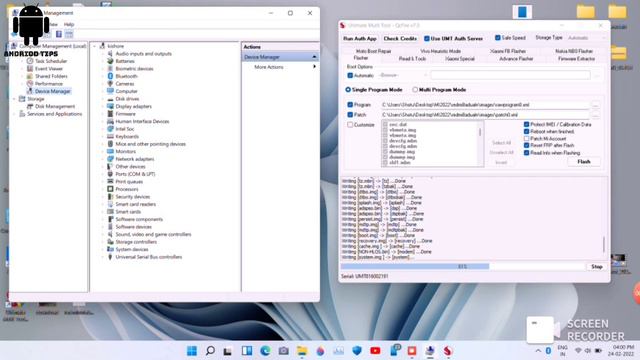The height and width of the screenshot is (360, 640).
Task: Open Shared Folders in the left tree
Action: coord(51,76)
